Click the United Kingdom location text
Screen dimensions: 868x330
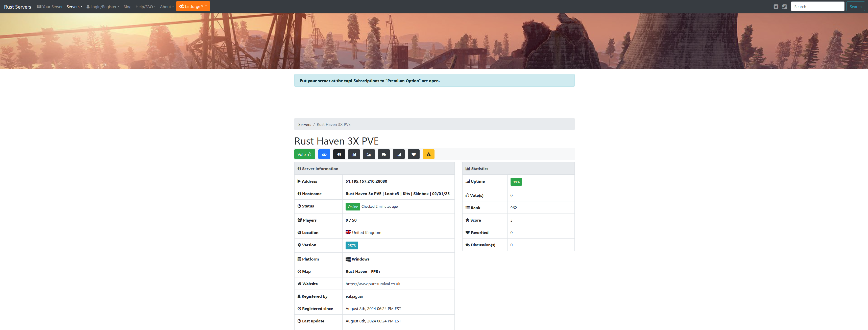coord(367,232)
